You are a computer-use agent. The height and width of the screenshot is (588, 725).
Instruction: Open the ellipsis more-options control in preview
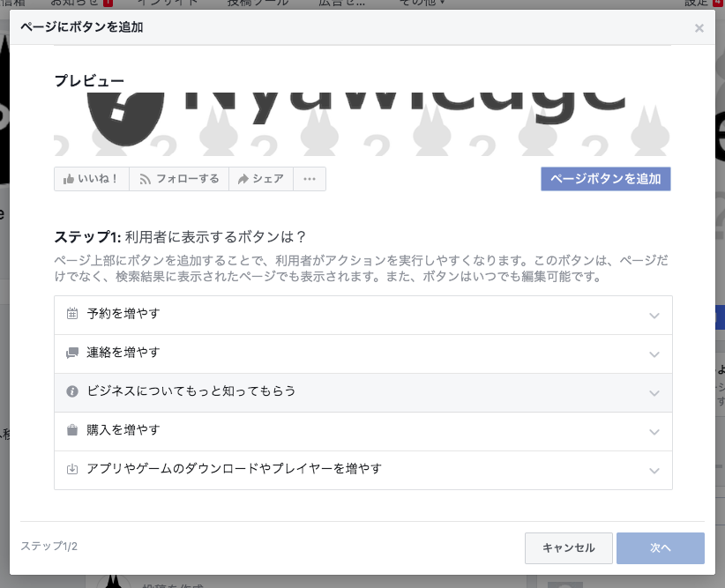click(x=309, y=179)
